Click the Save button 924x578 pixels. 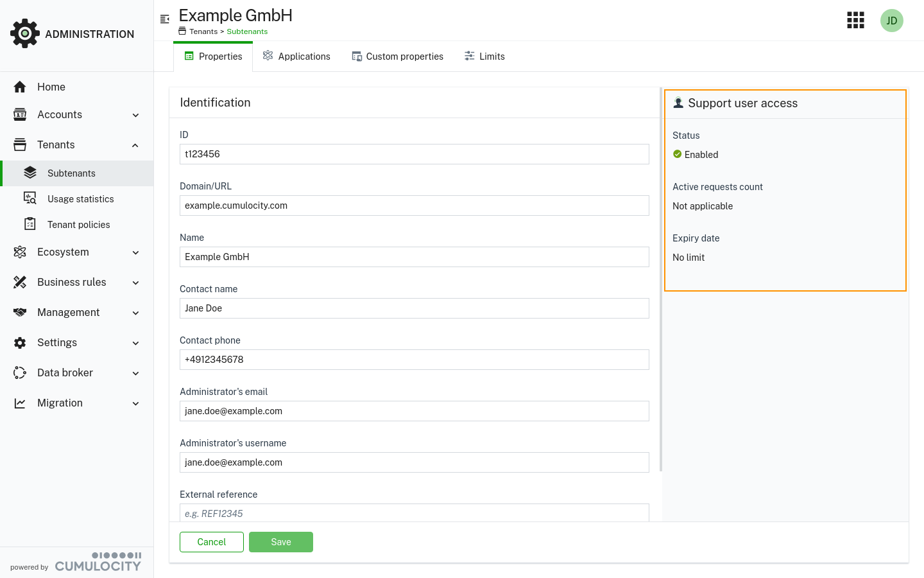pyautogui.click(x=280, y=542)
